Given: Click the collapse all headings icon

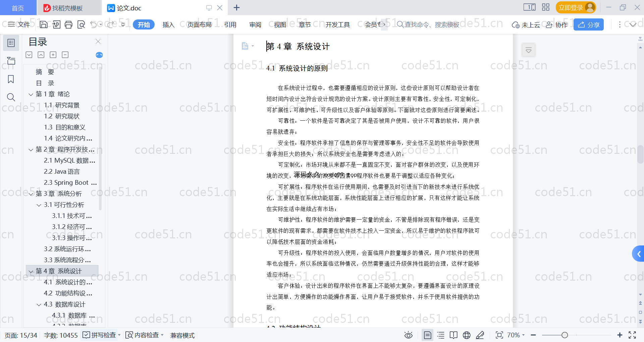Looking at the screenshot, I should tap(41, 55).
